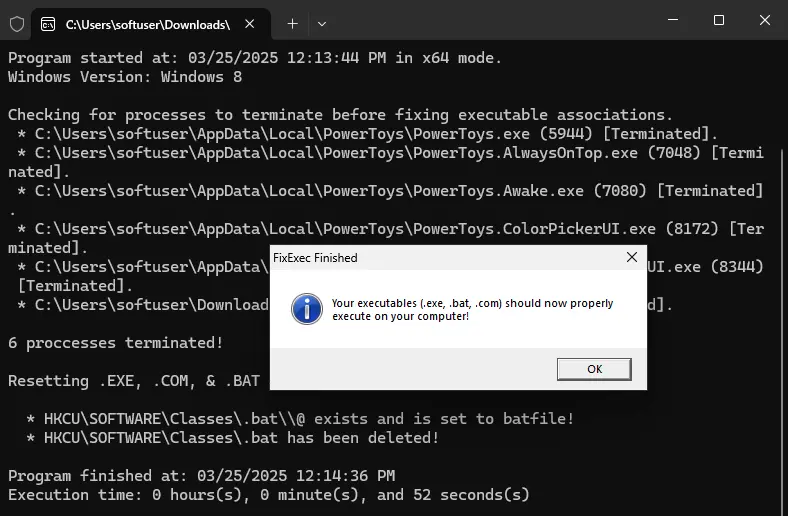Close the C:\Users\softuser\Downloads\ terminal tab
The height and width of the screenshot is (516, 788).
tap(249, 24)
